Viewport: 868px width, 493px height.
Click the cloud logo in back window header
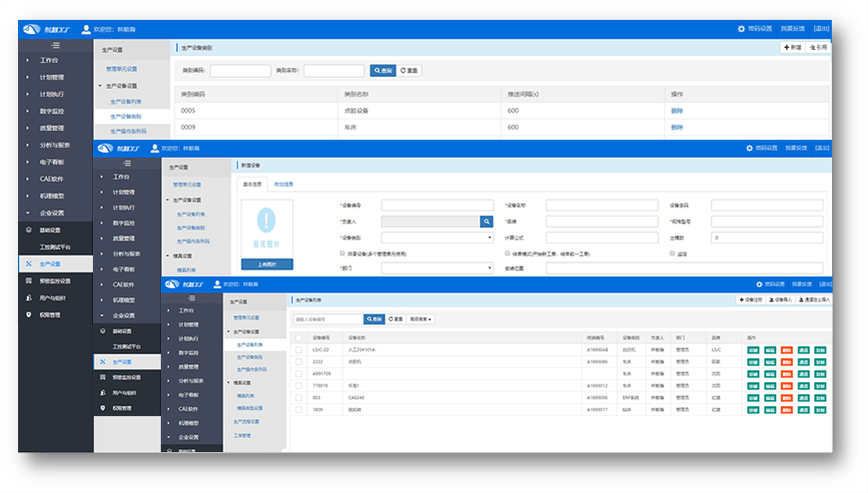point(32,29)
